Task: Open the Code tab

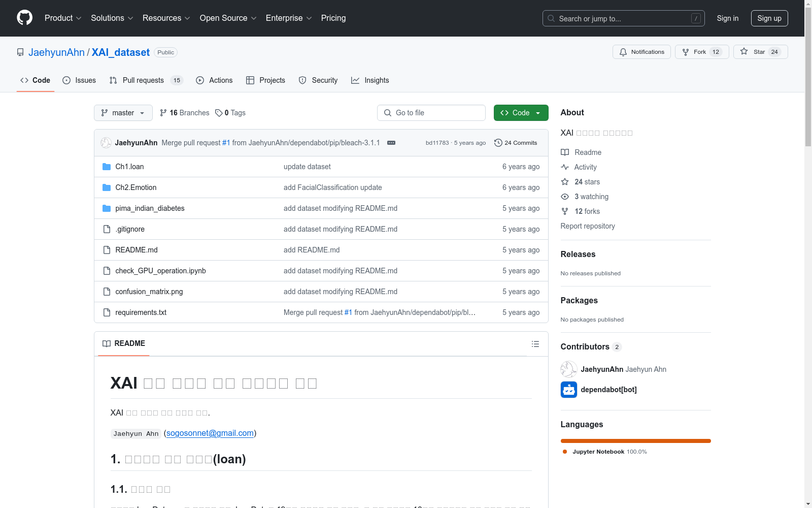Action: [36, 80]
